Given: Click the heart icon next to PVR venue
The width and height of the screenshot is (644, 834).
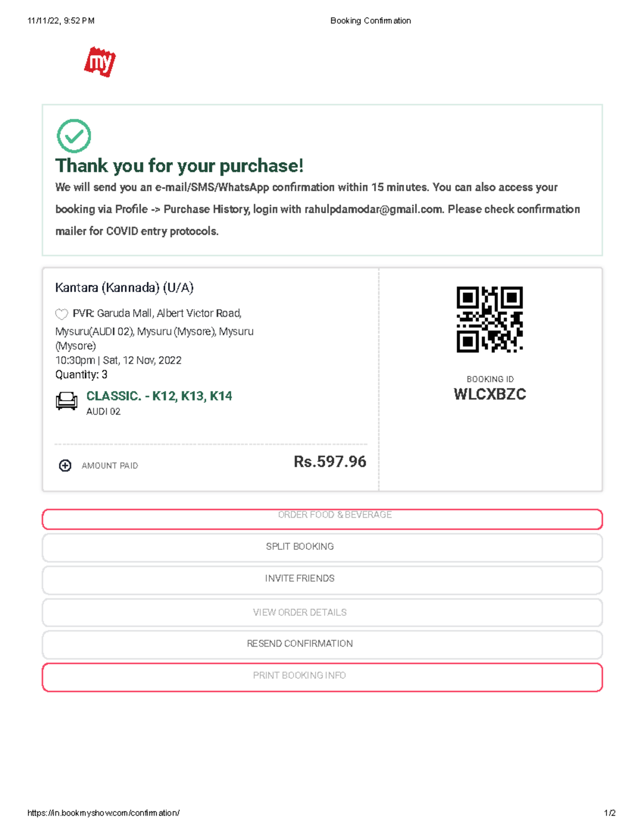Looking at the screenshot, I should click(62, 313).
